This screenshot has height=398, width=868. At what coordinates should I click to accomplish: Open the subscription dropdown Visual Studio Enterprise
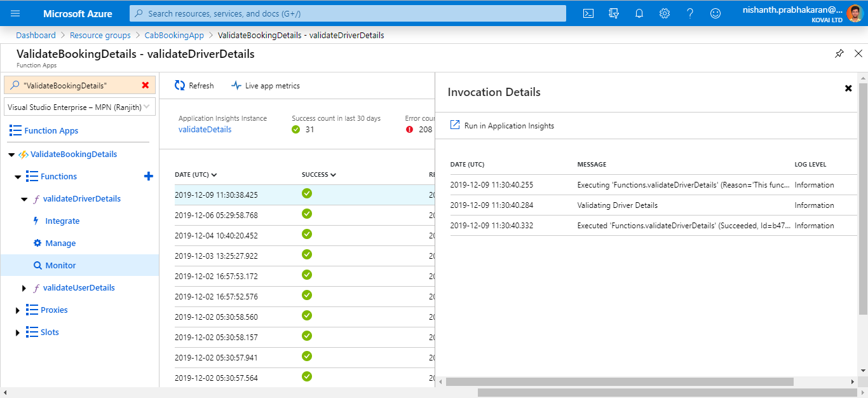(x=79, y=107)
